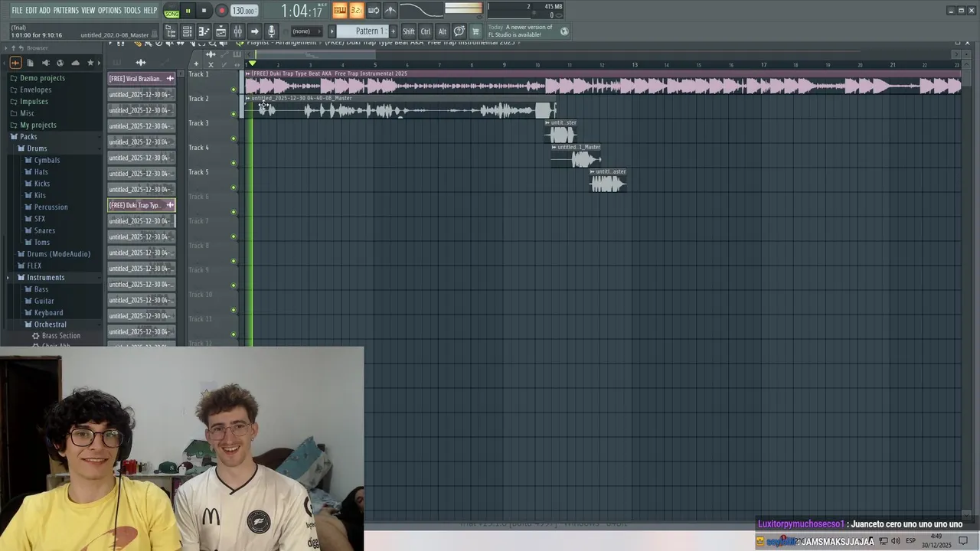Open the content library cart icon
This screenshot has height=551, width=980.
pyautogui.click(x=475, y=31)
